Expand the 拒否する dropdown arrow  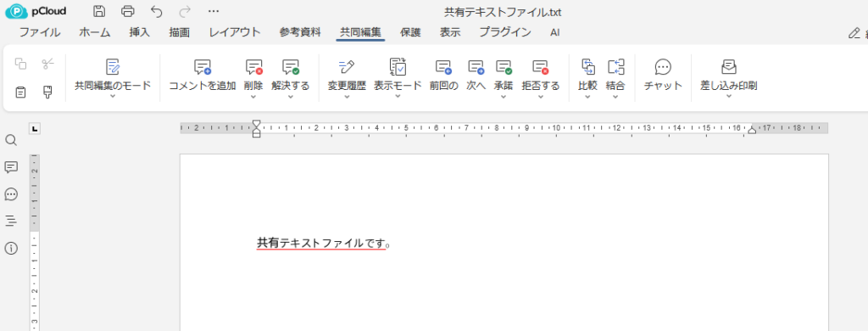[541, 97]
